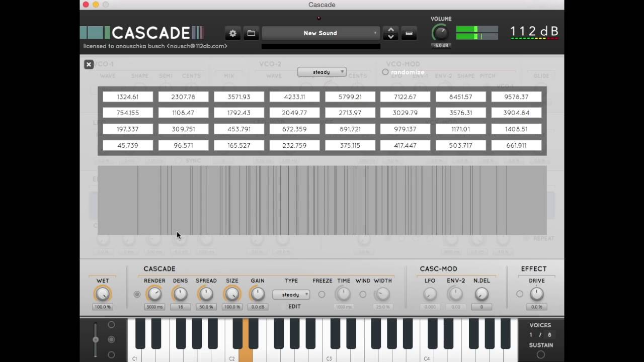Viewport: 644px width, 362px height.
Task: Adjust the WIDTH knob
Action: [382, 294]
